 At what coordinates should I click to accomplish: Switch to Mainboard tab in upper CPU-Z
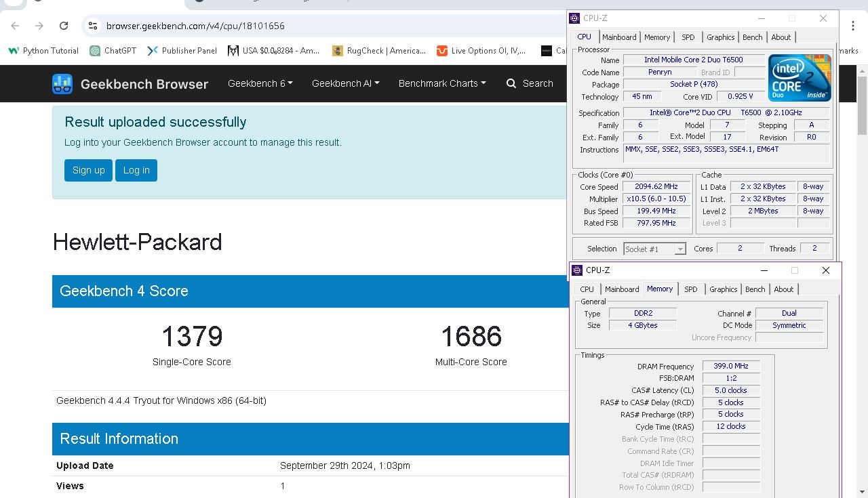coord(619,37)
